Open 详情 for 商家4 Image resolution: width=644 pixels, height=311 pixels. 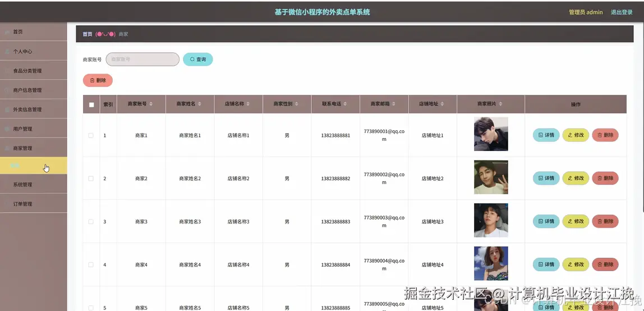tap(546, 264)
